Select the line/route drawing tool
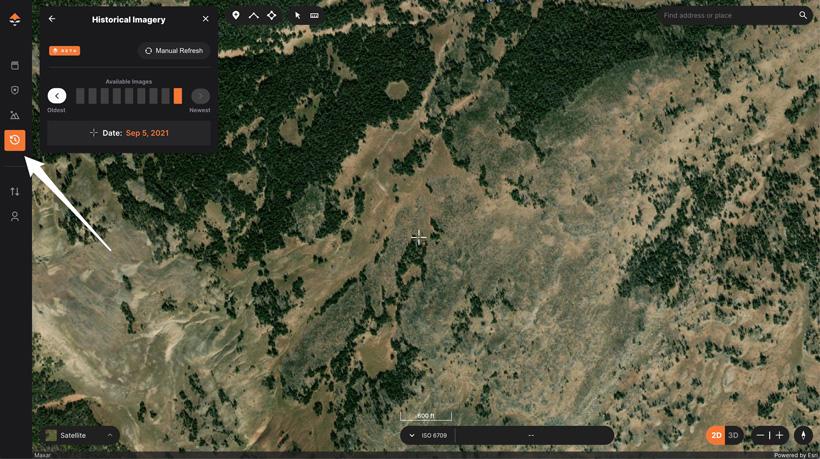 (254, 15)
